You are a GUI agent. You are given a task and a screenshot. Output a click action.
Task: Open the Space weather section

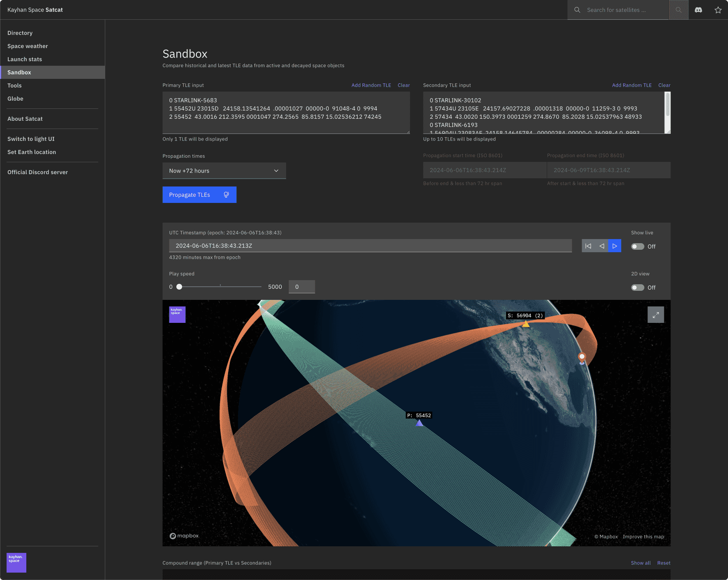coord(28,46)
